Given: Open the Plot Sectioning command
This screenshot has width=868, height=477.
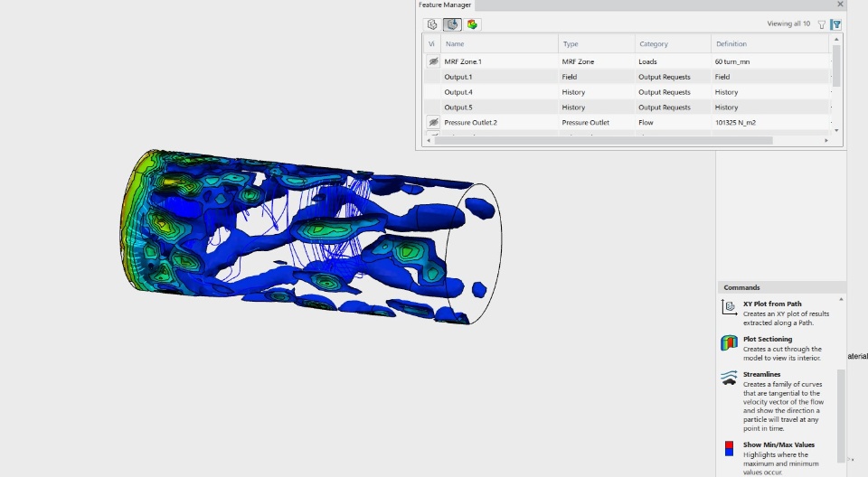Looking at the screenshot, I should pos(768,339).
